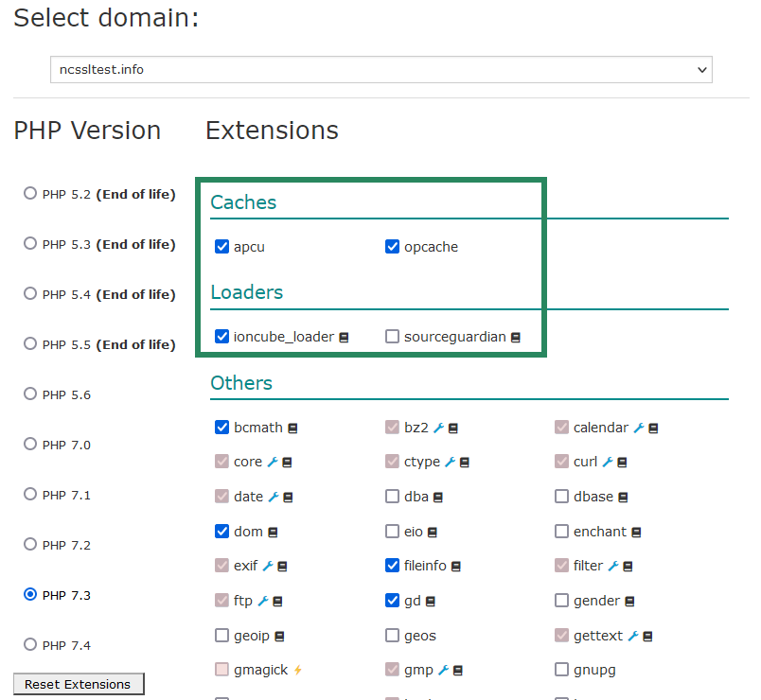Check the dba extension box
The height and width of the screenshot is (700, 761).
pyautogui.click(x=393, y=497)
